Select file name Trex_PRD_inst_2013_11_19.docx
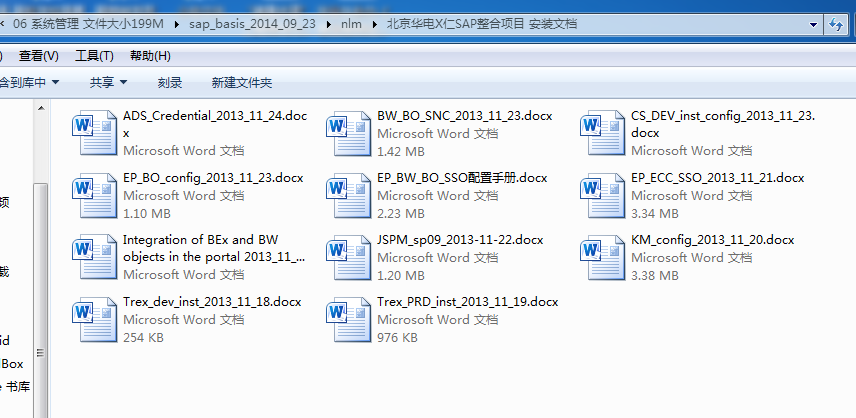This screenshot has height=418, width=856. click(x=467, y=302)
